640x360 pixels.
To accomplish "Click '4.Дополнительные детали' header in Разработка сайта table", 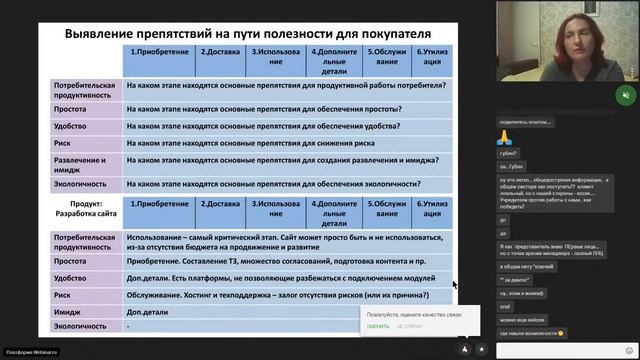I will [334, 213].
